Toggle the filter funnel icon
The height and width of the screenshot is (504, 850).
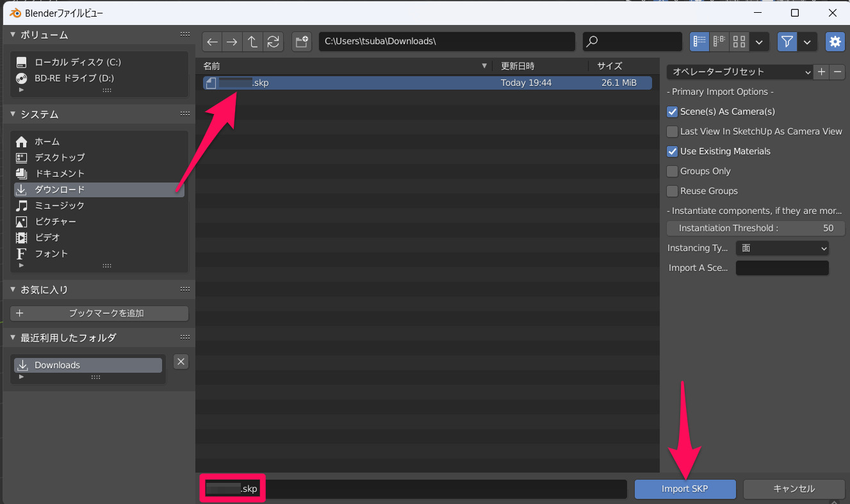(787, 42)
